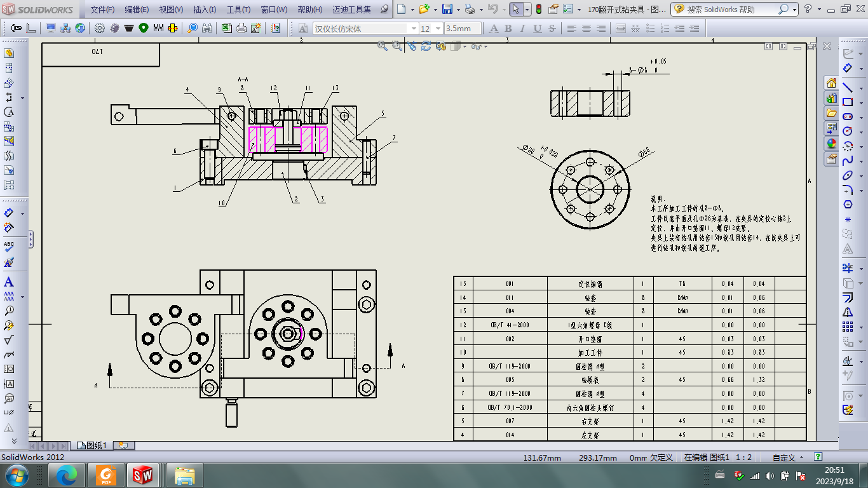This screenshot has height=488, width=868.
Task: Click the status bar help question mark button
Action: [818, 457]
